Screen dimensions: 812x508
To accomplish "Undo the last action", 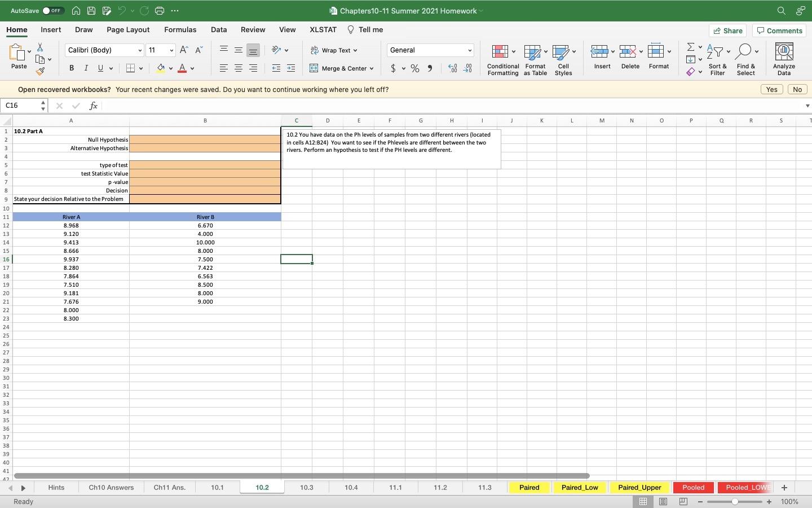I will pyautogui.click(x=122, y=11).
